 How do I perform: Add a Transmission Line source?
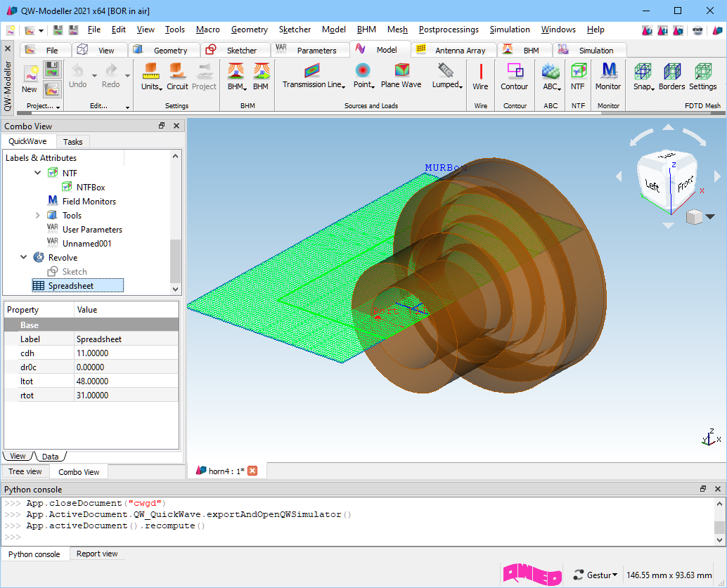(x=314, y=76)
